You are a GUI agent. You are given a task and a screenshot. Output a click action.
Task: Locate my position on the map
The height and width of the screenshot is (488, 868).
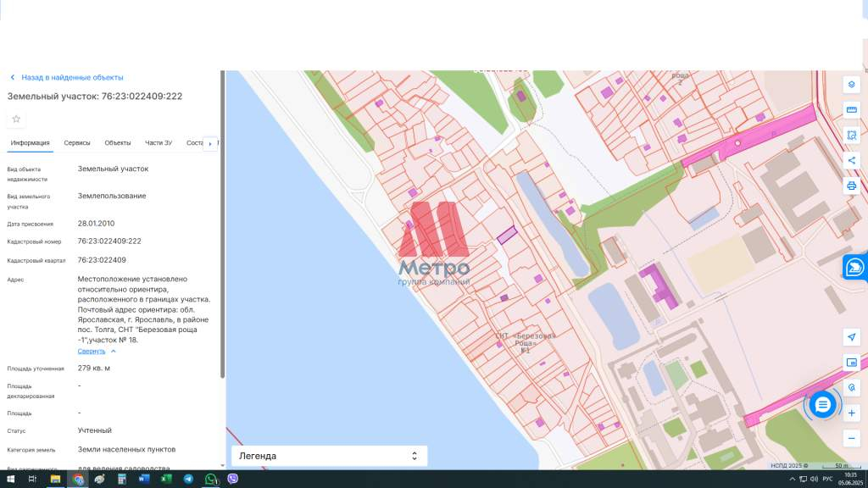851,337
